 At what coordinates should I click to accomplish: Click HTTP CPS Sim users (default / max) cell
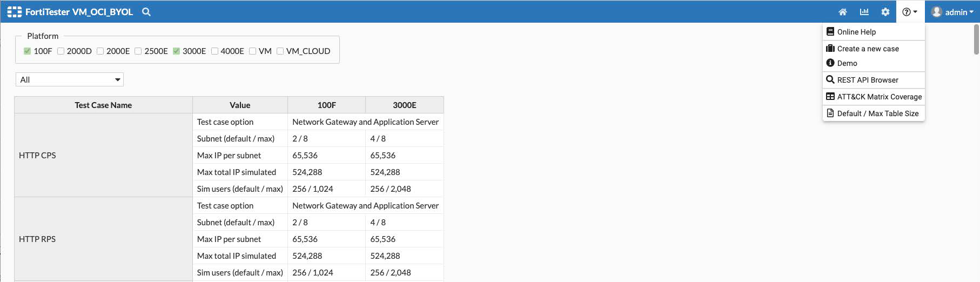pos(240,189)
